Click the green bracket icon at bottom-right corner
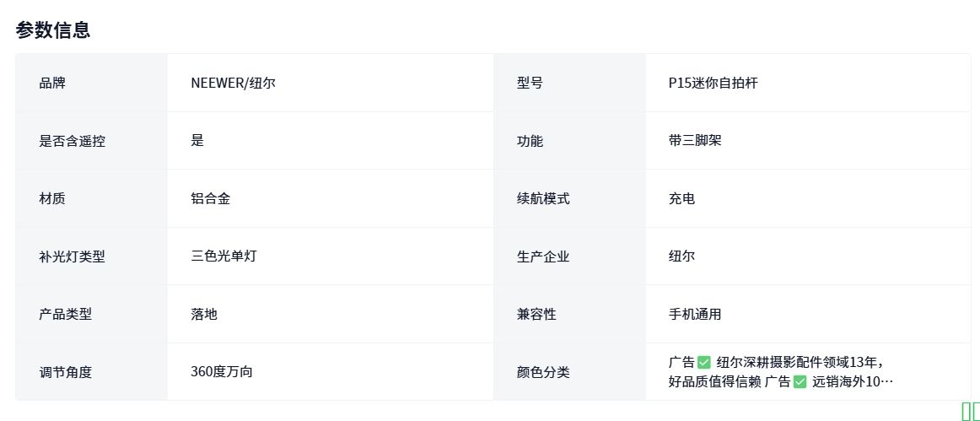Screen dimensions: 980x421 [970, 411]
